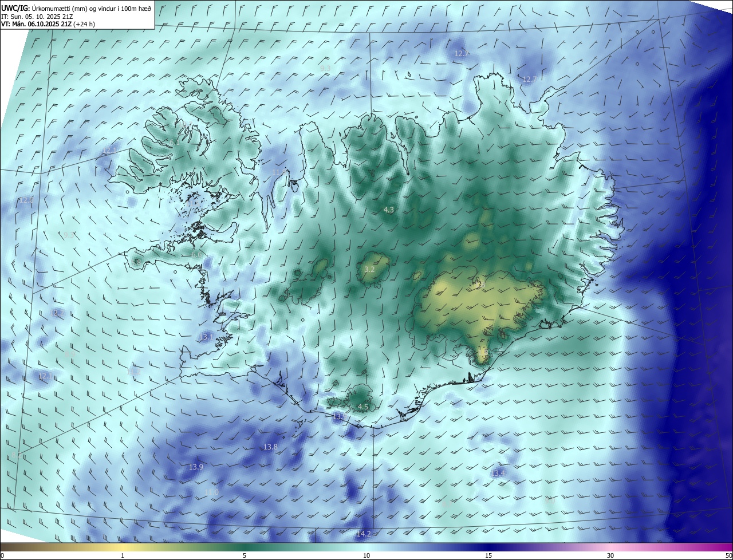733x560 pixels.
Task: Click the 13.1 value label on the southwest peninsula
Action: 206,337
